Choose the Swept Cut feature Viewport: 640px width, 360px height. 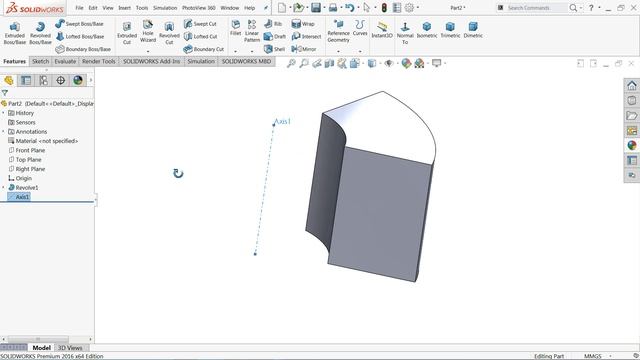click(200, 24)
